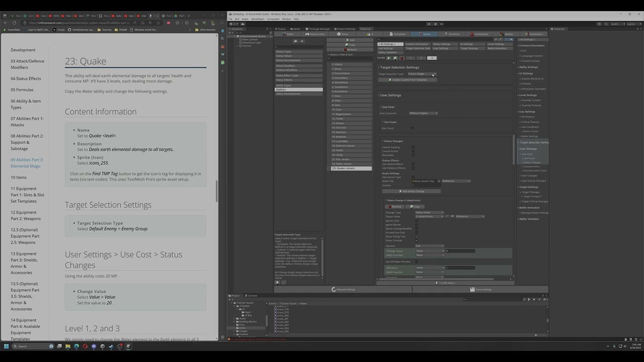Toggle the Ignore Limit checkbox
The width and height of the screenshot is (644, 362).
417,221
